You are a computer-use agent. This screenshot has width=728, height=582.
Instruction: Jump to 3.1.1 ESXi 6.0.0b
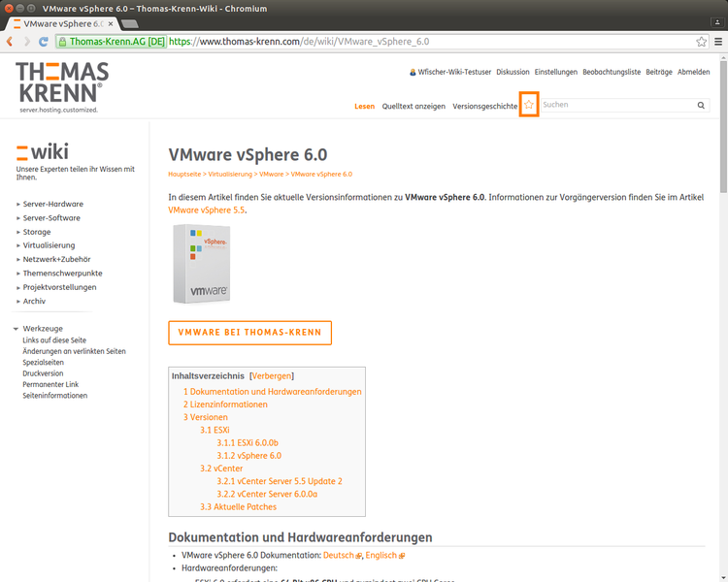248,442
